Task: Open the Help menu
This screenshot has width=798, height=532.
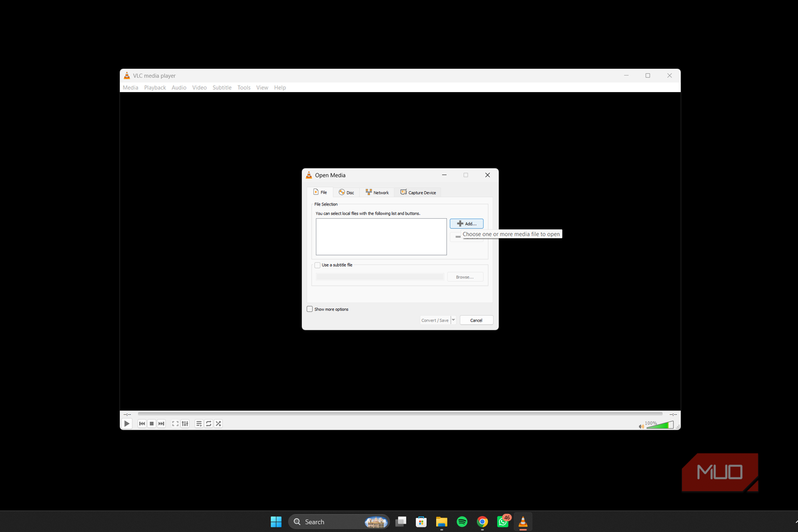Action: (x=280, y=88)
